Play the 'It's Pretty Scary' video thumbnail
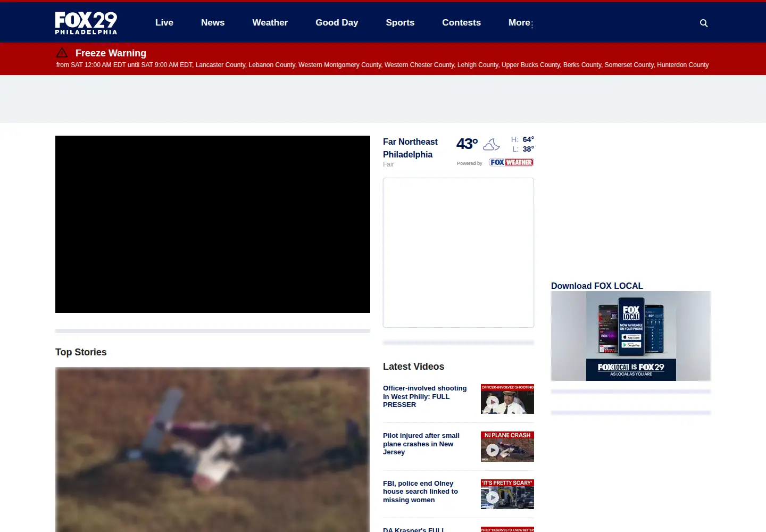Viewport: 766px width, 532px height. point(507,494)
